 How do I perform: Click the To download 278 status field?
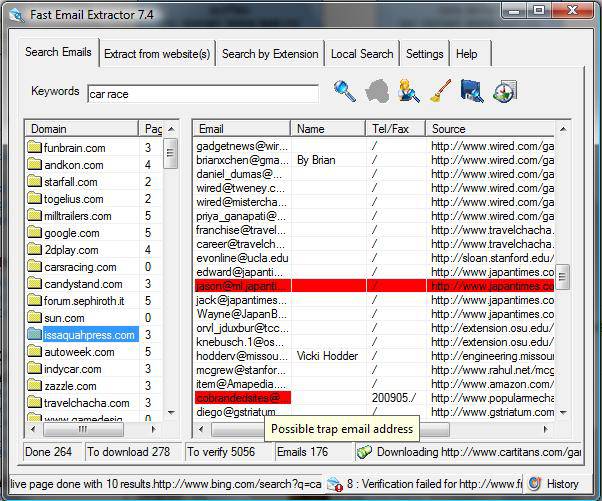pos(133,452)
